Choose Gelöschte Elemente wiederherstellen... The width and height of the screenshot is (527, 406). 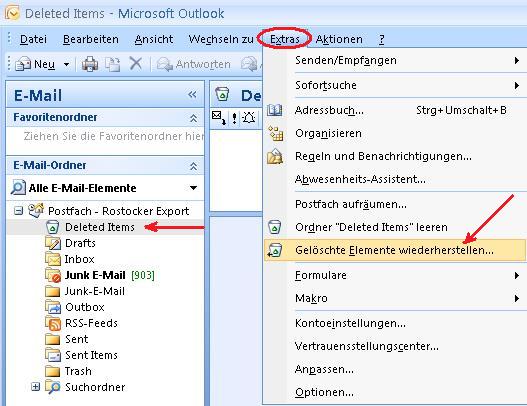[395, 250]
